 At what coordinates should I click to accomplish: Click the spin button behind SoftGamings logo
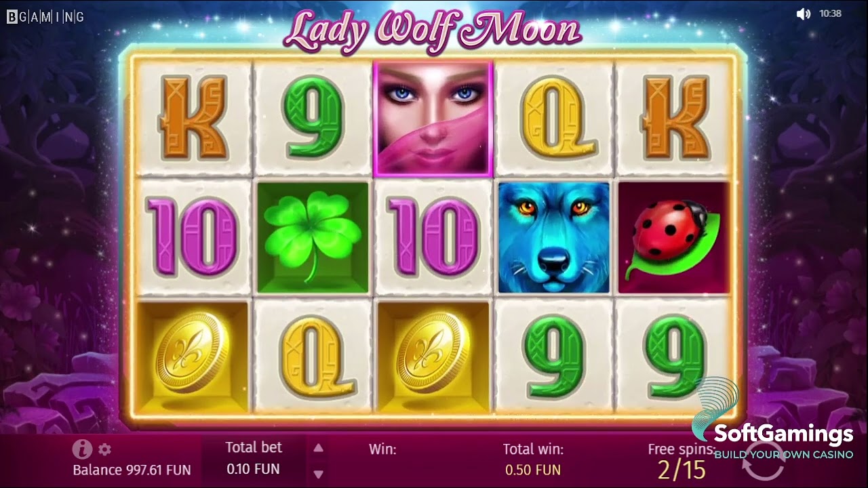763,462
